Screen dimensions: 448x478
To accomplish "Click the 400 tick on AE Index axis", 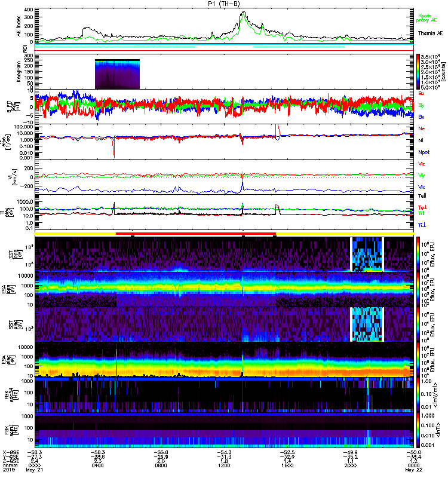I will click(x=29, y=10).
